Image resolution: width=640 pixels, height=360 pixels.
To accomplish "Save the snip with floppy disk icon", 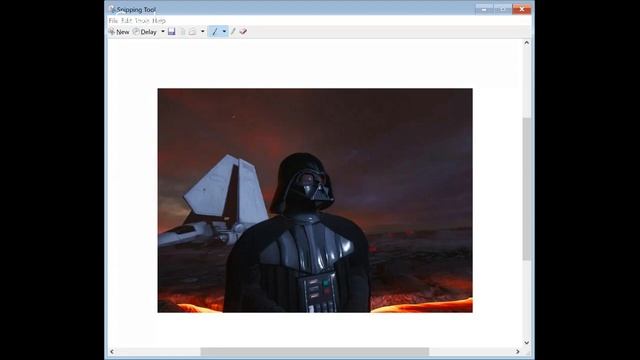I will pyautogui.click(x=171, y=32).
